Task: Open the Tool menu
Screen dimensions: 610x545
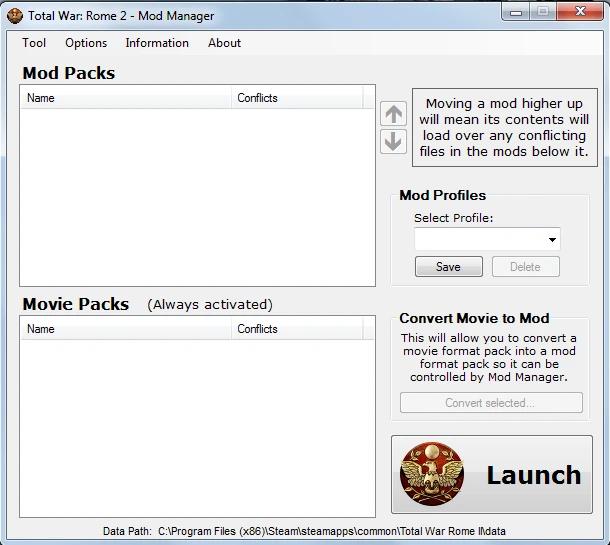Action: coord(34,43)
